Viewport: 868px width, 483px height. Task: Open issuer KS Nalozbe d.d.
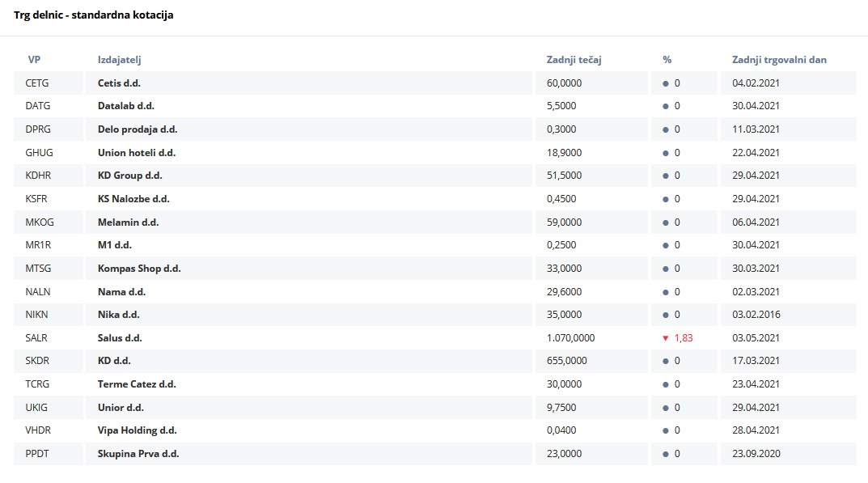point(133,199)
